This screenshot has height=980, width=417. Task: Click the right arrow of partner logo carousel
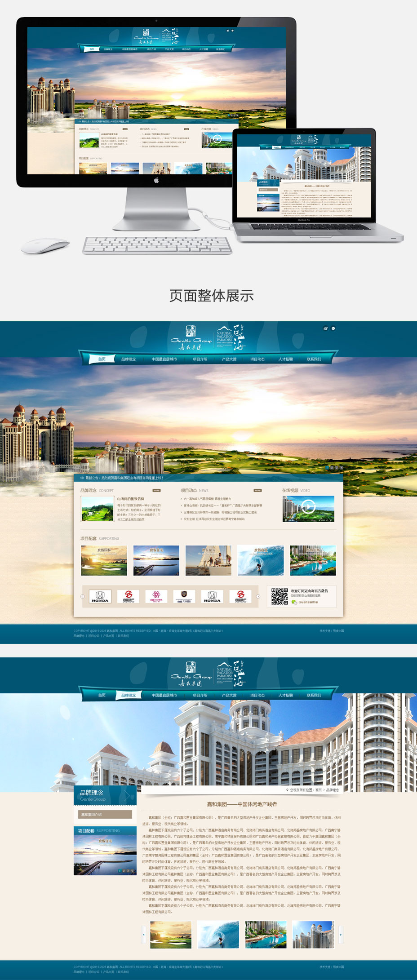tap(258, 596)
